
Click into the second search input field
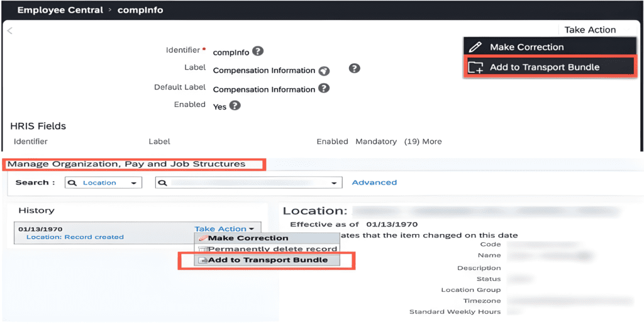[x=249, y=183]
